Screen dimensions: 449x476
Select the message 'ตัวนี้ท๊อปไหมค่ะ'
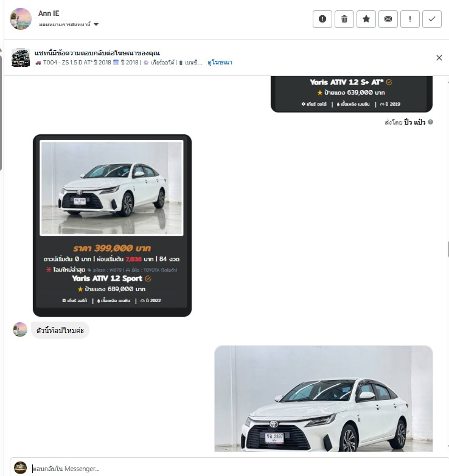pos(60,330)
